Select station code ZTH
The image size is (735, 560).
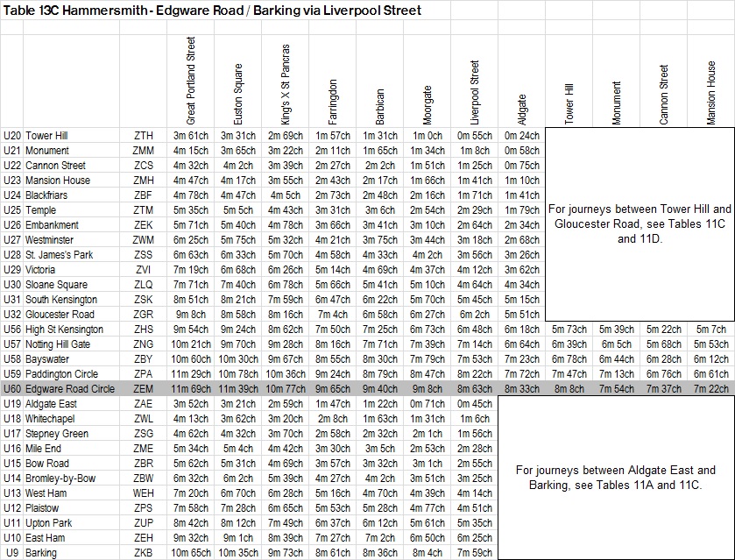tap(144, 136)
